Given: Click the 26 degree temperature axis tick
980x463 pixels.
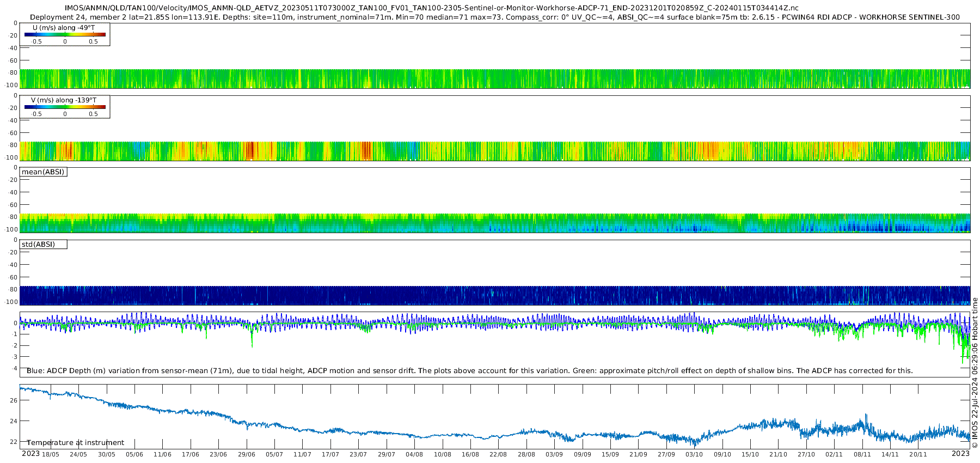Looking at the screenshot, I should 14,400.
